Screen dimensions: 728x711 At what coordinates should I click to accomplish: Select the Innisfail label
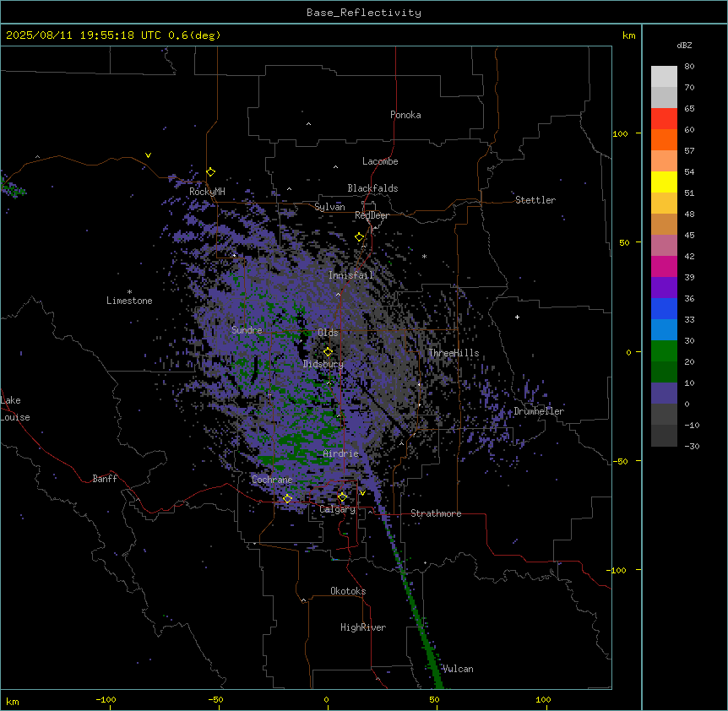tap(351, 275)
